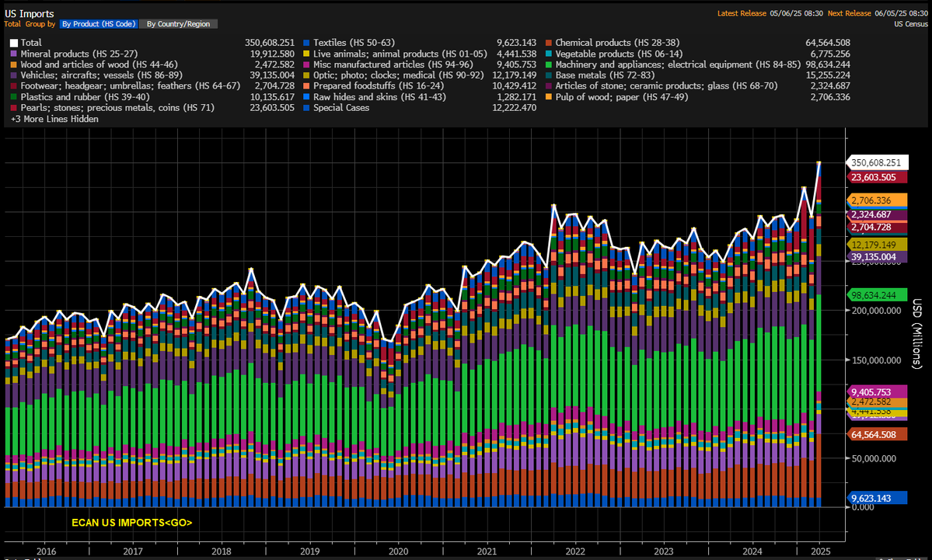Screen dimensions: 932x560
Task: Click the Special Cases legend swatch
Action: click(307, 108)
